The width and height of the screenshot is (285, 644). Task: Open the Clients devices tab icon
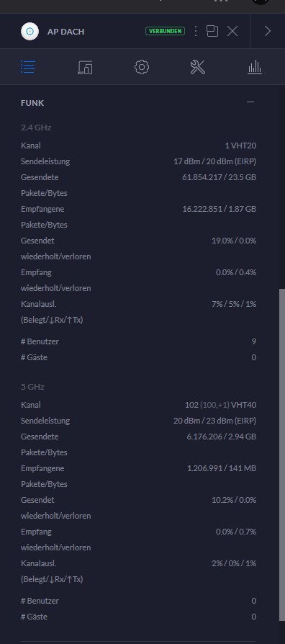pyautogui.click(x=85, y=67)
